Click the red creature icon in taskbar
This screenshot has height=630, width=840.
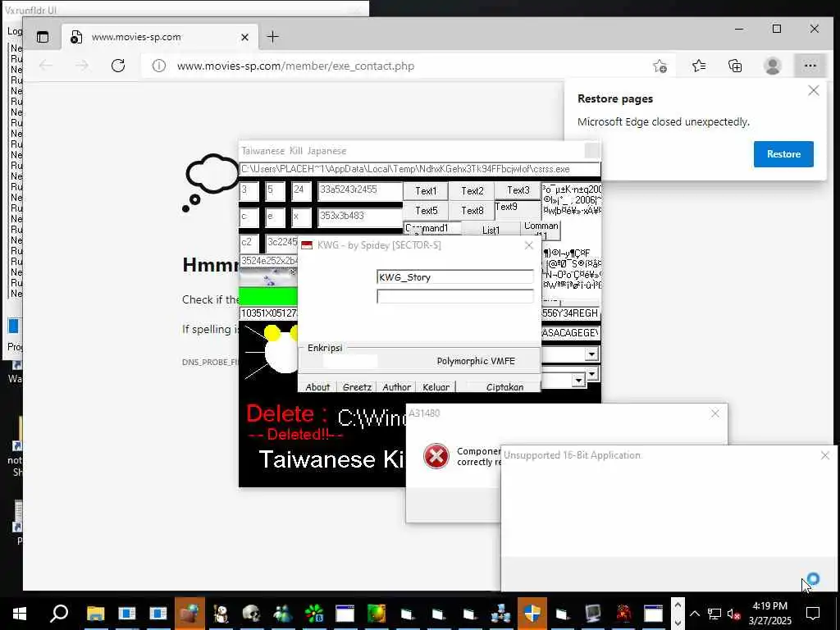623,614
